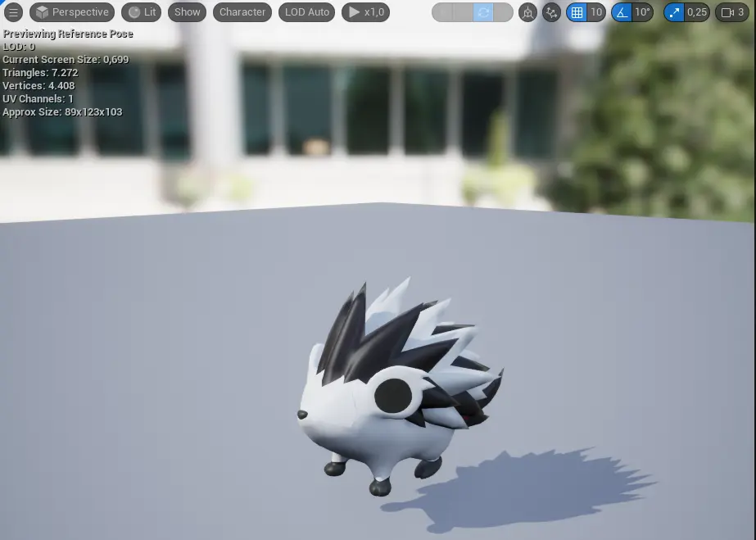Open the LOD Auto dropdown

(x=306, y=12)
